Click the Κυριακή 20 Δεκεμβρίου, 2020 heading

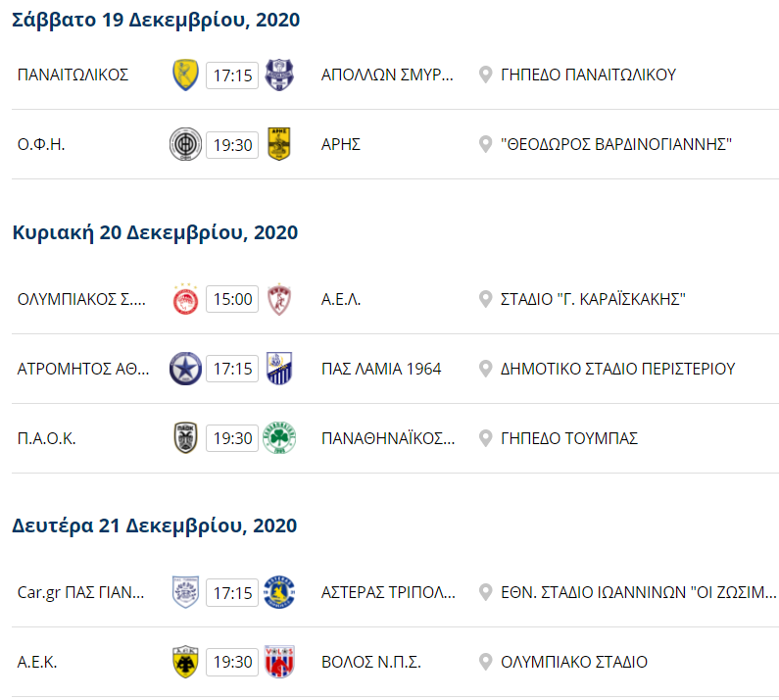coord(155,232)
